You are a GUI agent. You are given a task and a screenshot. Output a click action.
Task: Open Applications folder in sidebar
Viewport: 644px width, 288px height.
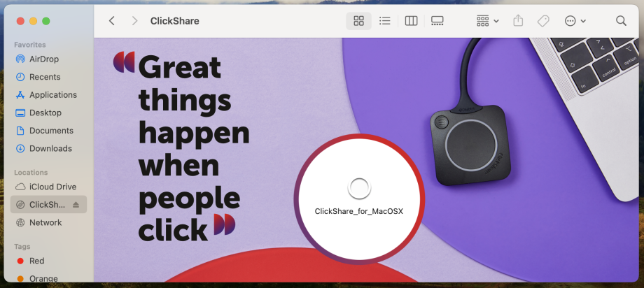coord(48,95)
